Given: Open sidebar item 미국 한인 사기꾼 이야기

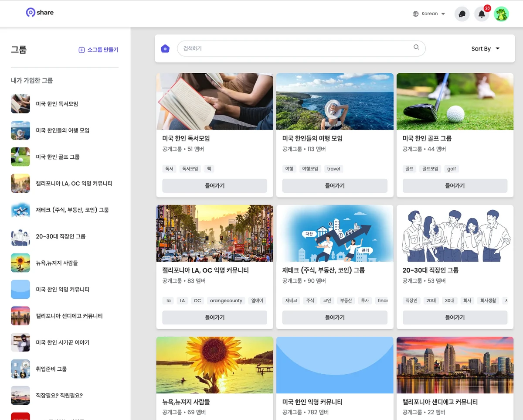Looking at the screenshot, I should [65, 343].
